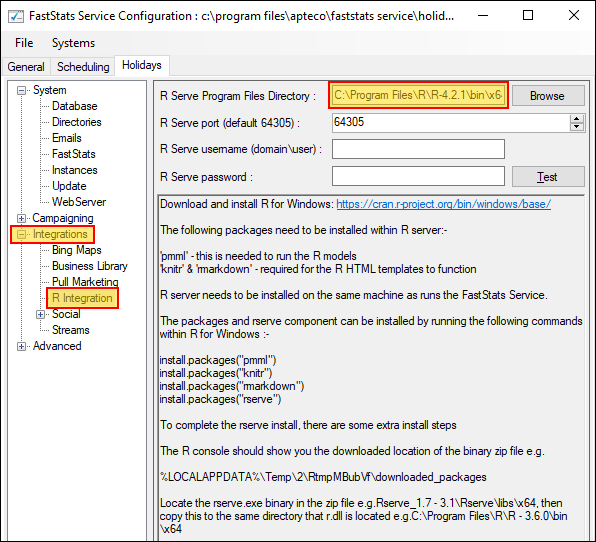
Task: Select the Campaigning tree label
Action: (63, 218)
